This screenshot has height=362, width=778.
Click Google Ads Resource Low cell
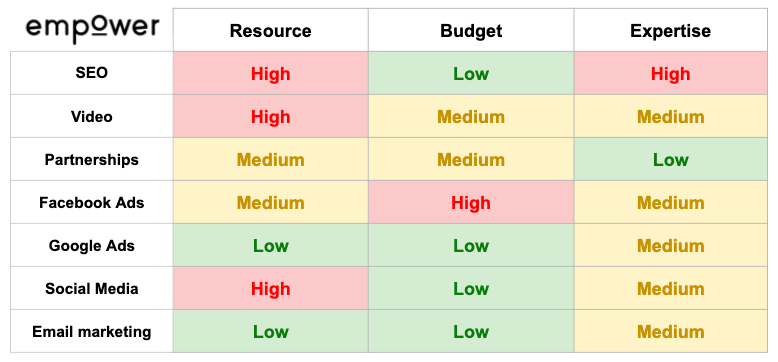tap(270, 246)
